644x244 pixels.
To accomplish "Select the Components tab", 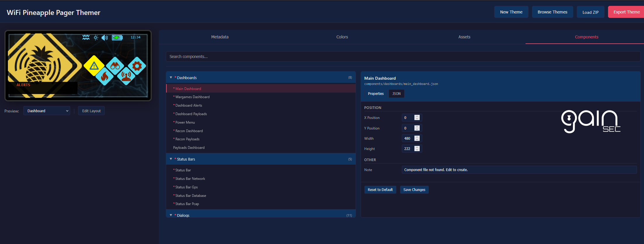I will (x=587, y=37).
